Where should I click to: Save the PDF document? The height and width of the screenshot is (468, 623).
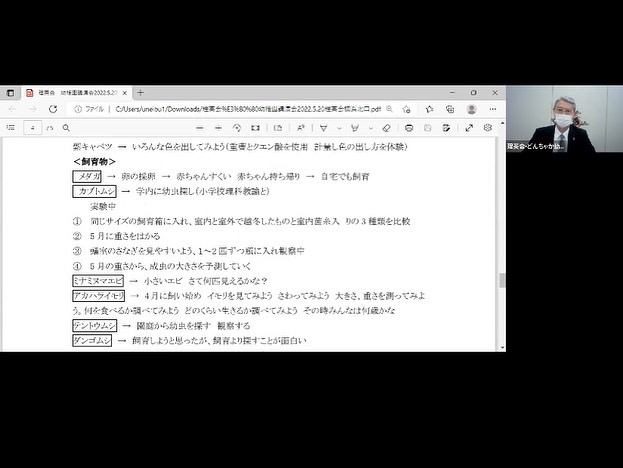click(428, 128)
